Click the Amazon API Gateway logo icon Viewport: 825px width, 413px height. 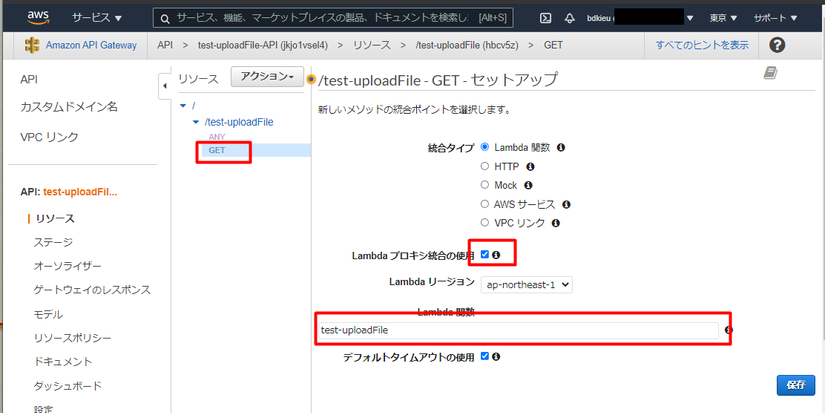pyautogui.click(x=32, y=45)
